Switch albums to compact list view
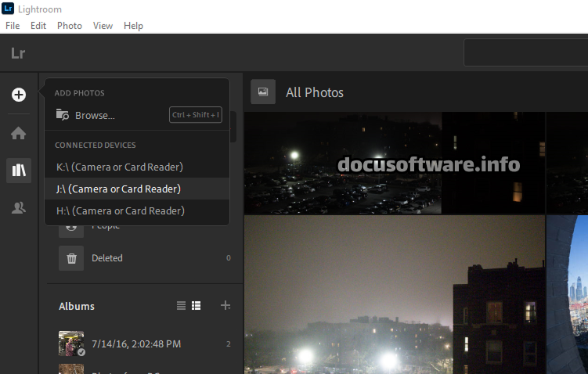This screenshot has height=374, width=588. (182, 305)
